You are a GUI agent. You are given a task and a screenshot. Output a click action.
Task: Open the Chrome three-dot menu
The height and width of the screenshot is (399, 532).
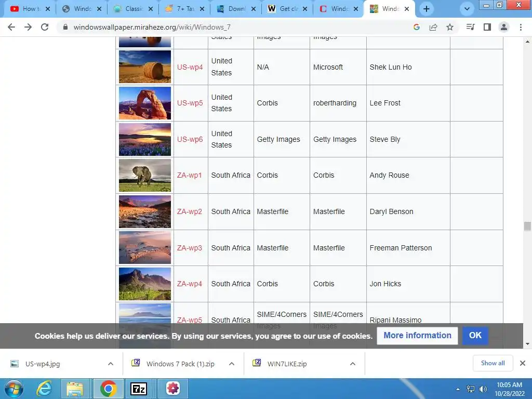point(521,27)
